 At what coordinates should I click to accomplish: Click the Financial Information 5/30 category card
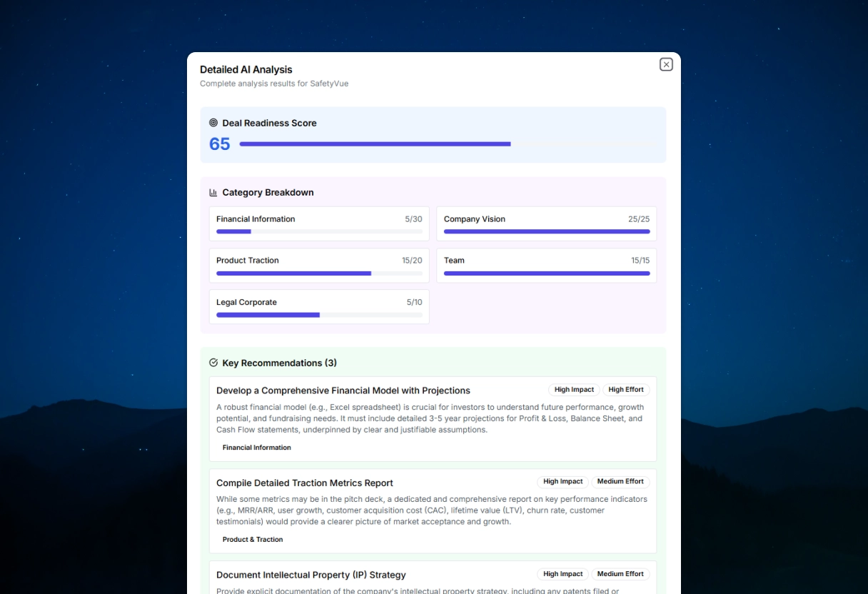(x=318, y=223)
